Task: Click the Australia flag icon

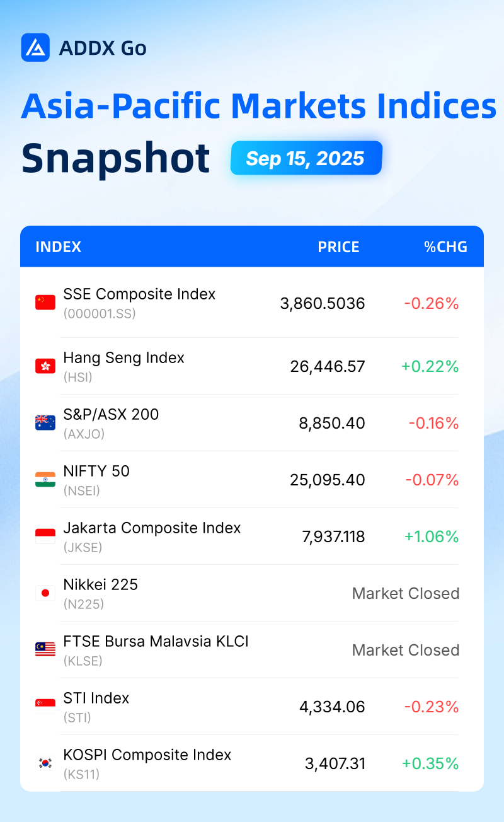Action: [x=45, y=422]
